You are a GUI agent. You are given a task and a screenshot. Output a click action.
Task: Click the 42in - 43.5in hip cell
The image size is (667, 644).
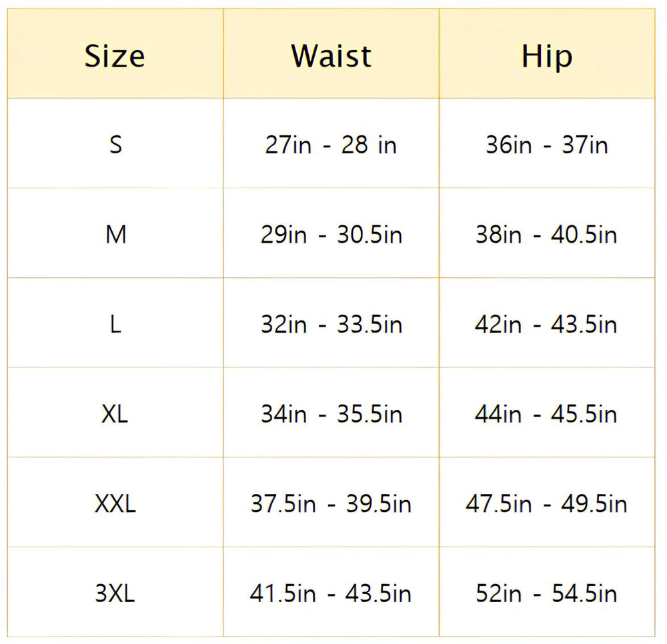546,324
